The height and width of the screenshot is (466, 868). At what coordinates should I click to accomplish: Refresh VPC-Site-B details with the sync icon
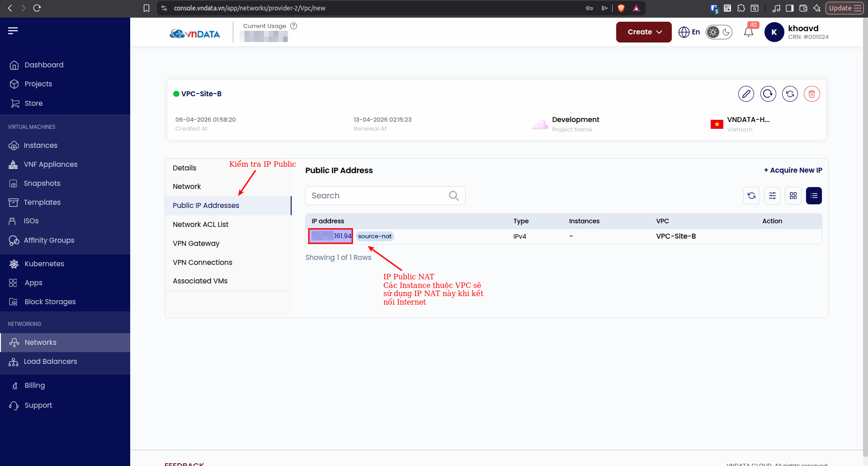[790, 94]
